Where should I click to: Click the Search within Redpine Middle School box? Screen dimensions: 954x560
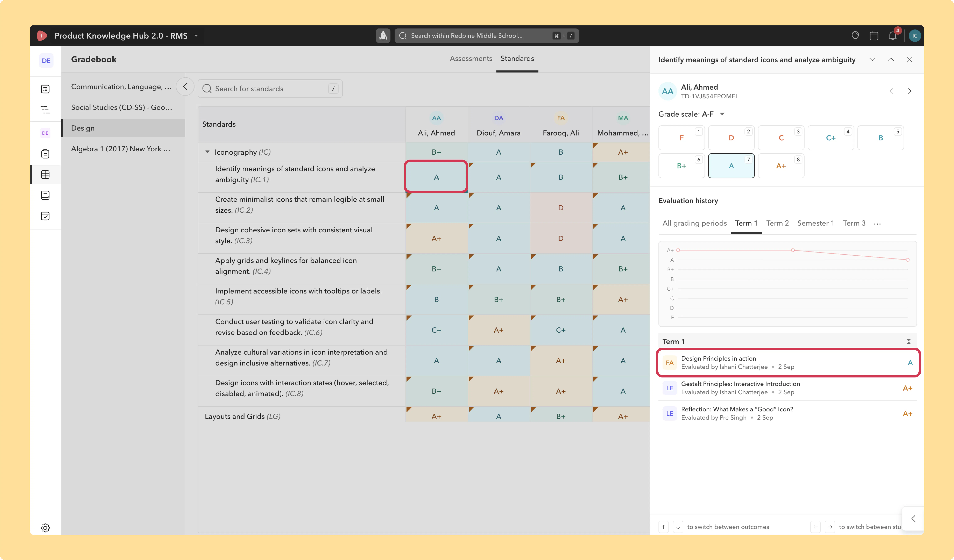click(x=486, y=36)
